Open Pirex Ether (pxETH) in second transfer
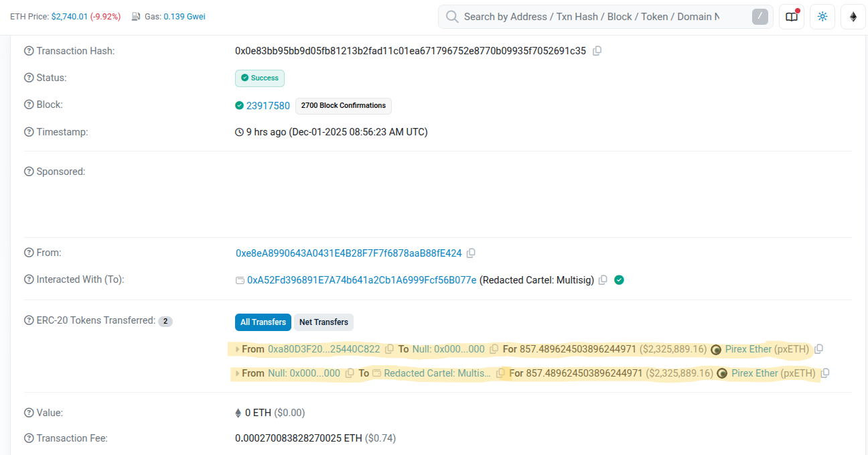Screen dimensions: 868x455 (x=774, y=373)
